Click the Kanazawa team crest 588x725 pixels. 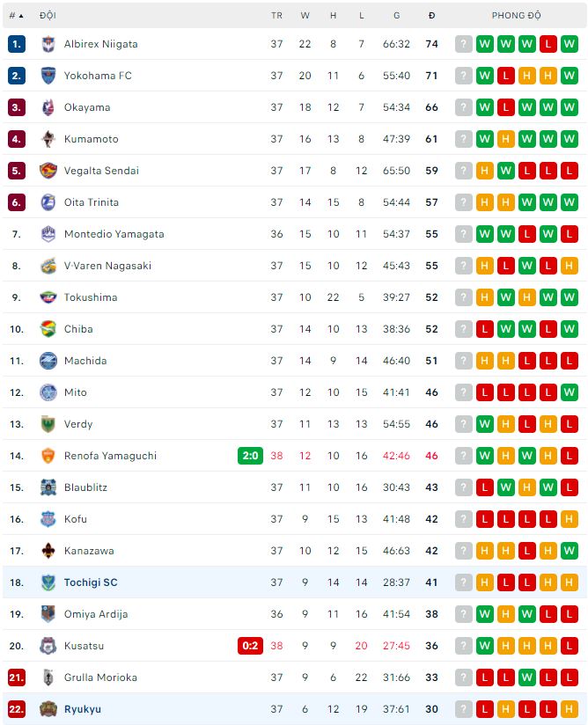click(48, 551)
